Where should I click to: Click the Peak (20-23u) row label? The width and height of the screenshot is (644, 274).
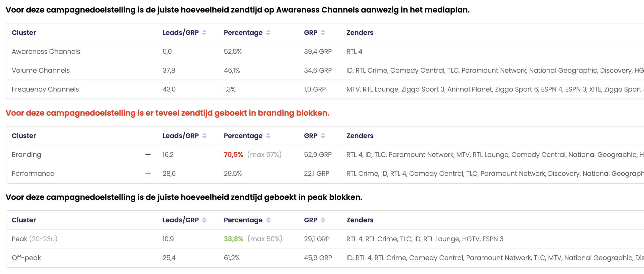tap(34, 239)
